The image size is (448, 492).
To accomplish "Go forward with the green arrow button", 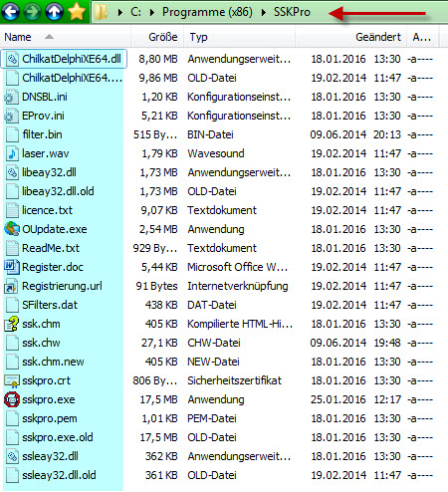I will point(32,12).
